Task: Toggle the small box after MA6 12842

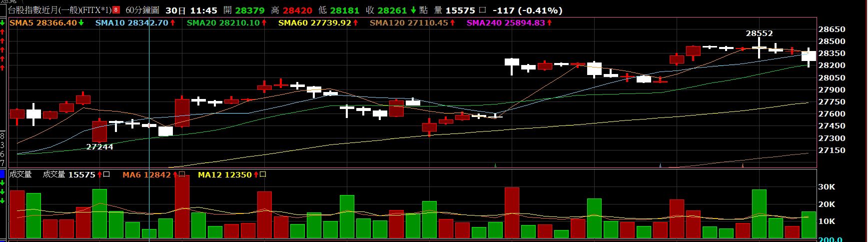Action: (182, 174)
